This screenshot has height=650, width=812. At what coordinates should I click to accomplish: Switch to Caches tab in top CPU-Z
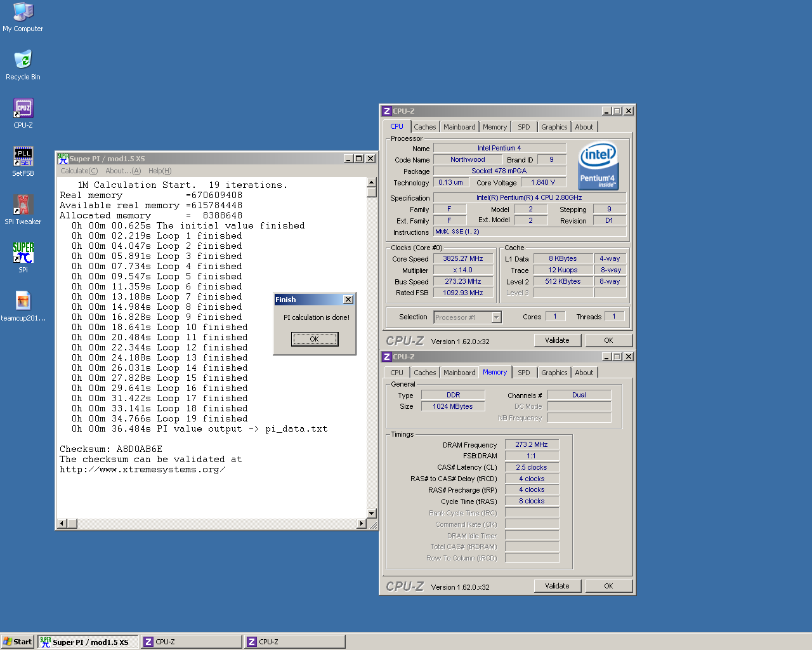tap(425, 127)
